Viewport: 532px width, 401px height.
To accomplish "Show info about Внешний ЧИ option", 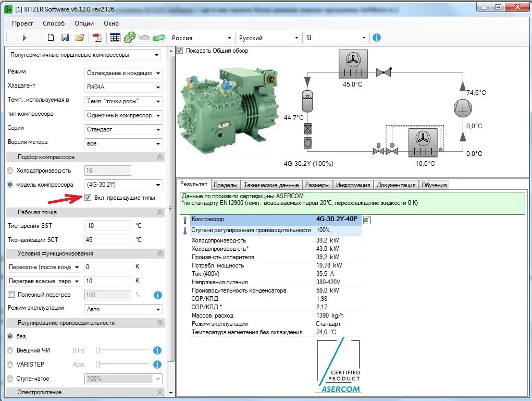I will (157, 350).
